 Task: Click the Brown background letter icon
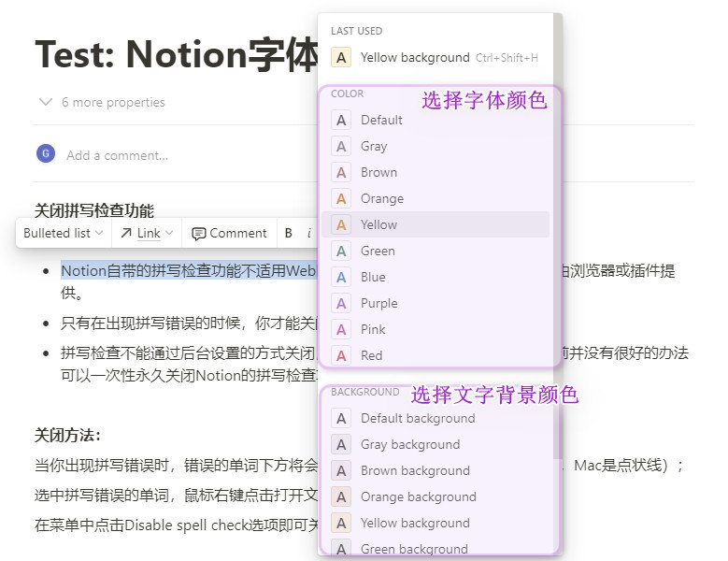(x=341, y=471)
